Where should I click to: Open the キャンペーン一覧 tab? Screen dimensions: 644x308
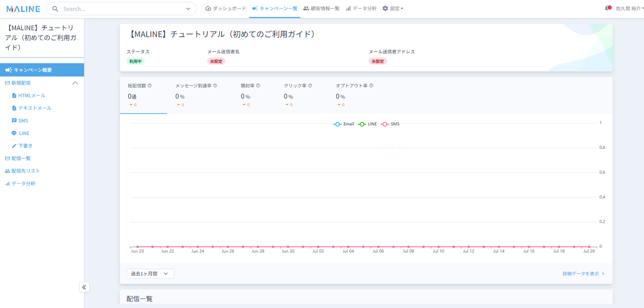point(275,9)
